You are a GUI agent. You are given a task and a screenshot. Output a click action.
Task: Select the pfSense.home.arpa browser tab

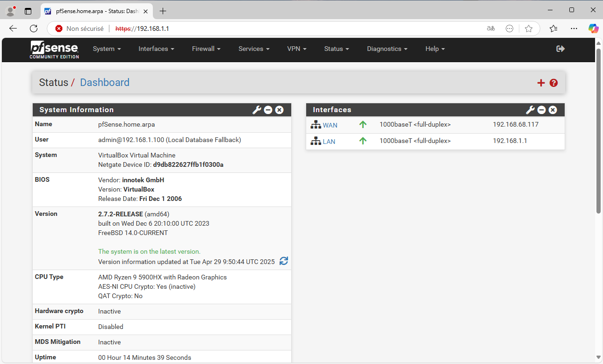click(x=97, y=11)
